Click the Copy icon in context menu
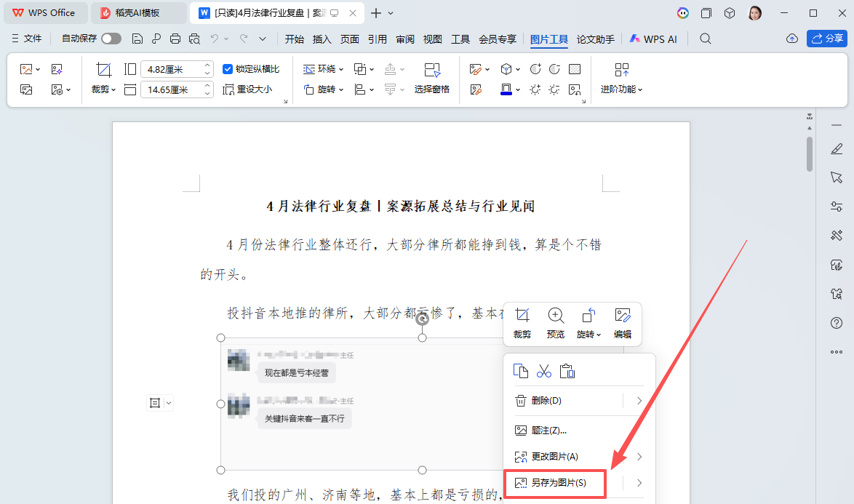Screen dimensions: 854x504 [x=521, y=371]
